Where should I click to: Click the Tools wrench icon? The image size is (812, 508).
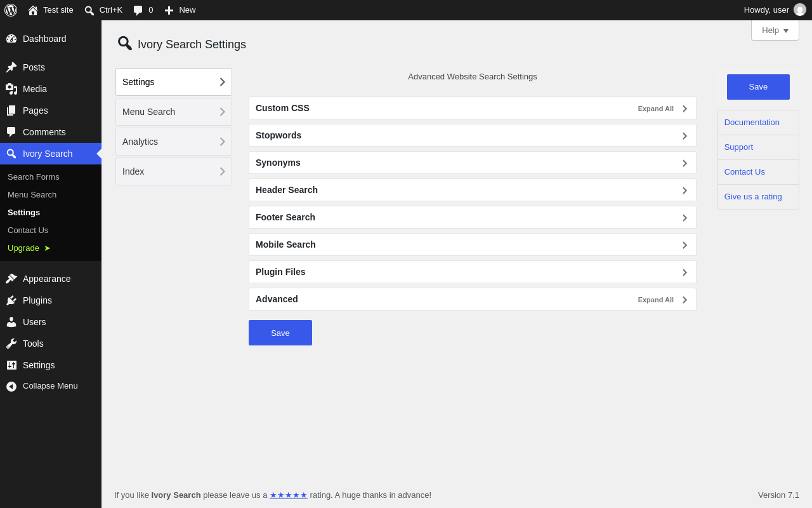tap(11, 344)
